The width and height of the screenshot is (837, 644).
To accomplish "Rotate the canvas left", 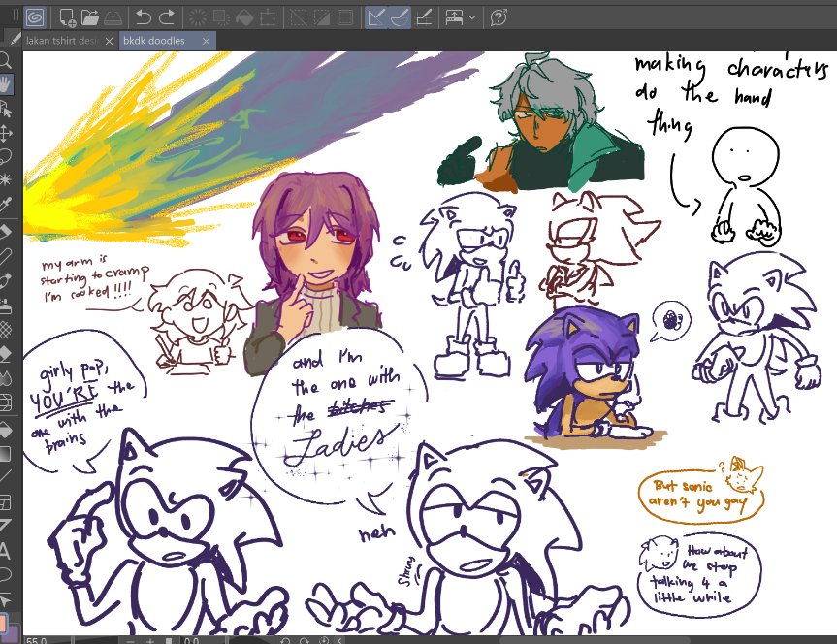I will [x=285, y=640].
